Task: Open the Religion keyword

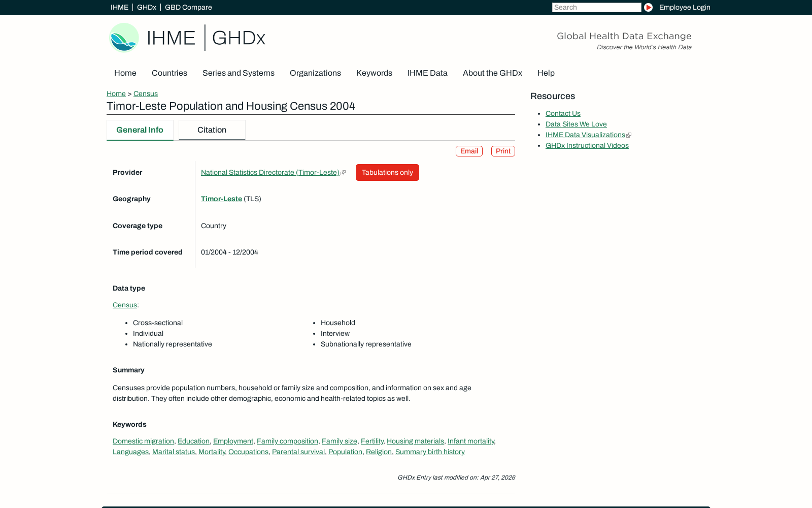Action: point(379,452)
